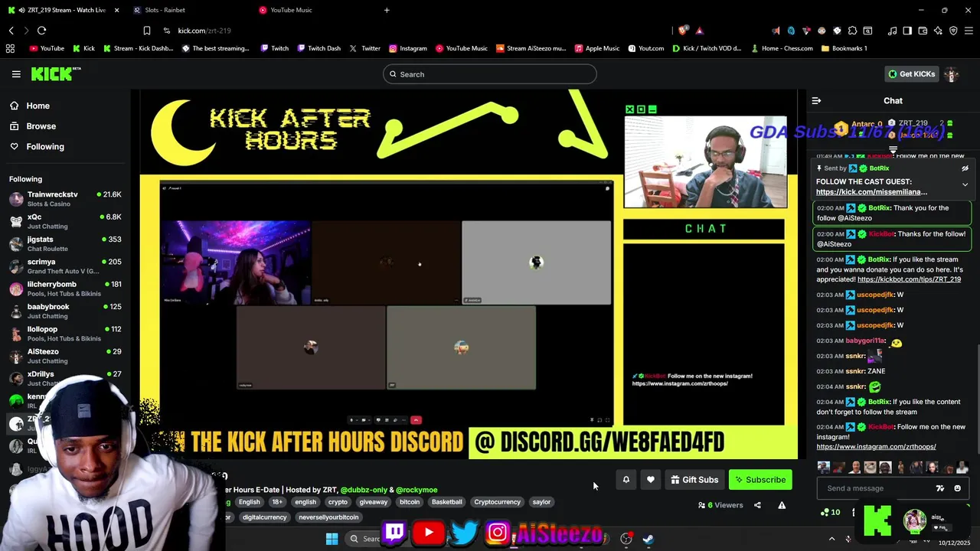Open site settings icon beside URL
Viewport: 980px width, 551px height.
[166, 31]
